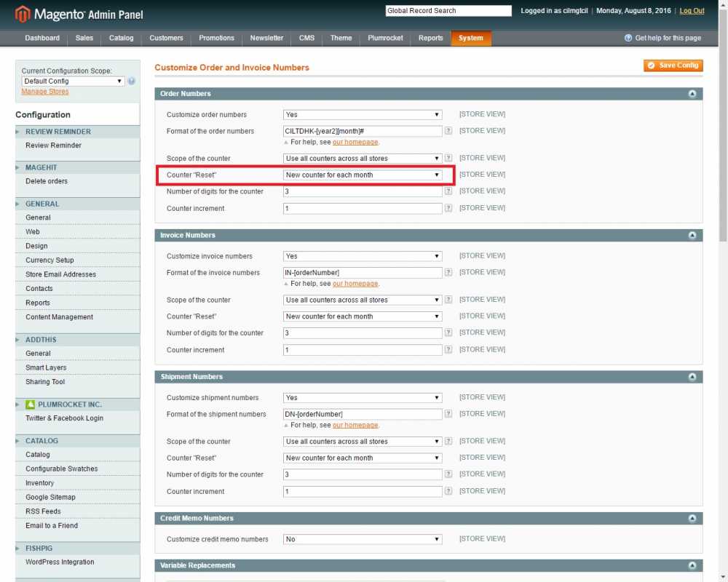The image size is (728, 582).
Task: Collapse the Shipment Numbers section arrow icon
Action: (x=692, y=377)
